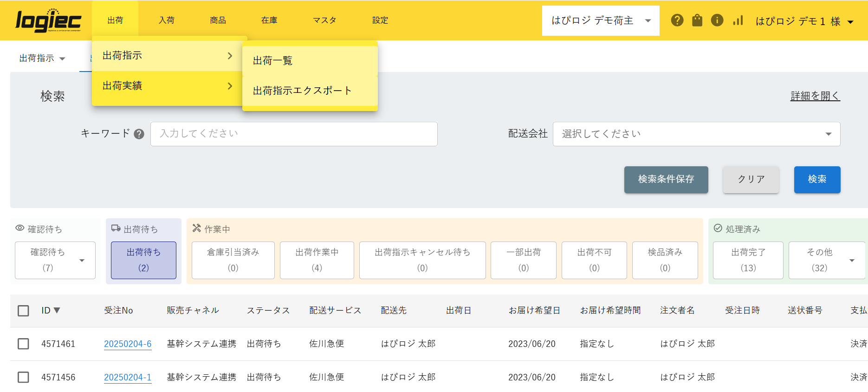The image size is (868, 392).
Task: Open the bar chart statistics icon
Action: (738, 20)
